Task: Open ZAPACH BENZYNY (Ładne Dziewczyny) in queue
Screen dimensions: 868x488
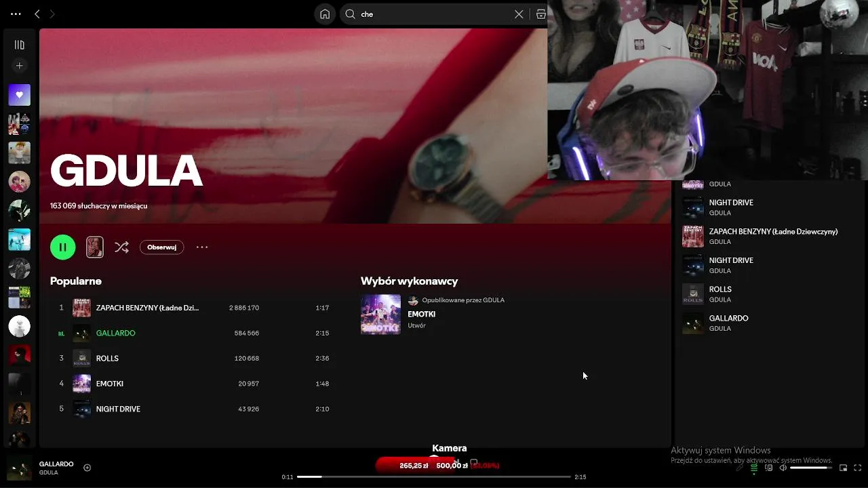Action: coord(773,231)
